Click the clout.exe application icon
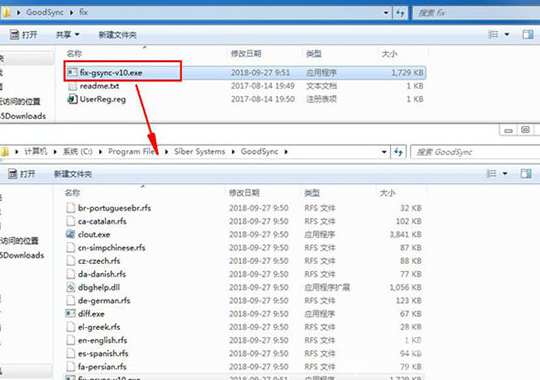Screen dimensions: 540x380 pos(70,234)
